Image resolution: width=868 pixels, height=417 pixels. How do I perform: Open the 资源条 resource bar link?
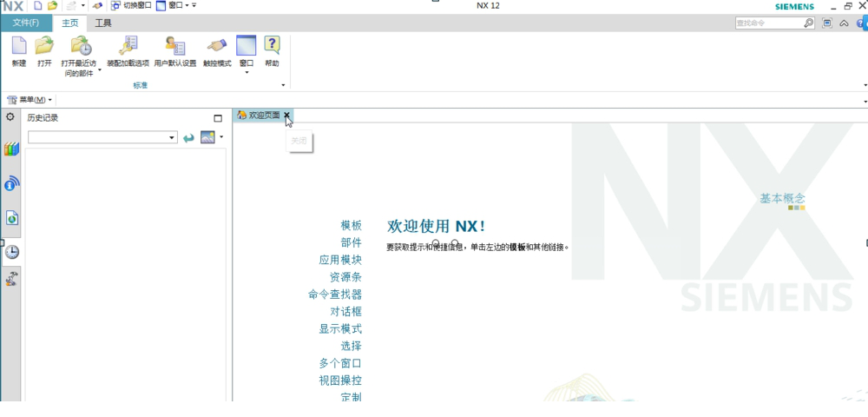(x=345, y=277)
